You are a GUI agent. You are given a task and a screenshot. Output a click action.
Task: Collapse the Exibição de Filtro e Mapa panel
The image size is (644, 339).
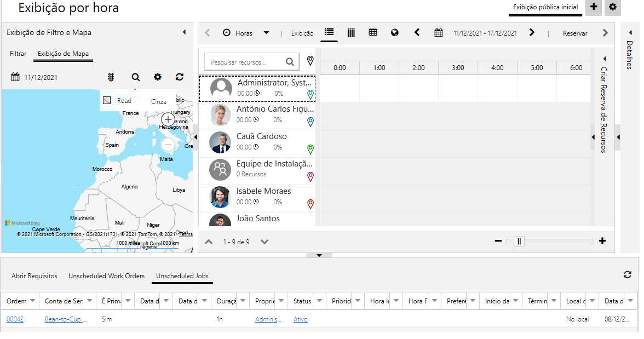click(184, 32)
